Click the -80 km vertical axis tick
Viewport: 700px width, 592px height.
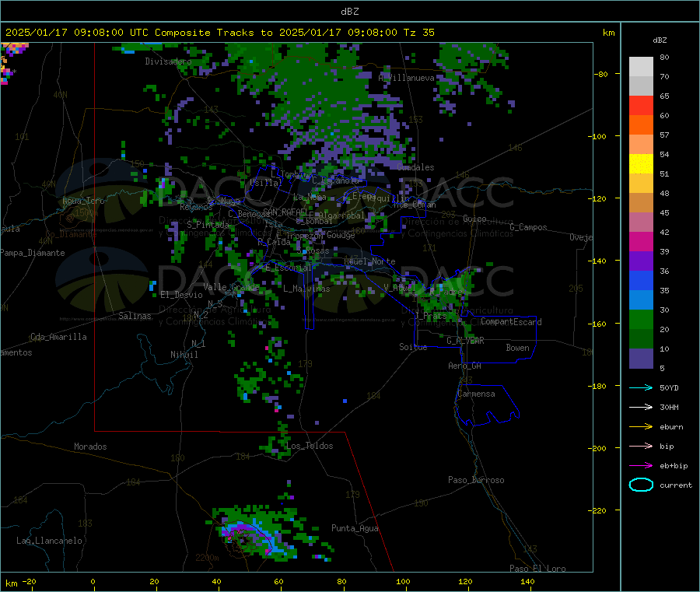click(601, 74)
